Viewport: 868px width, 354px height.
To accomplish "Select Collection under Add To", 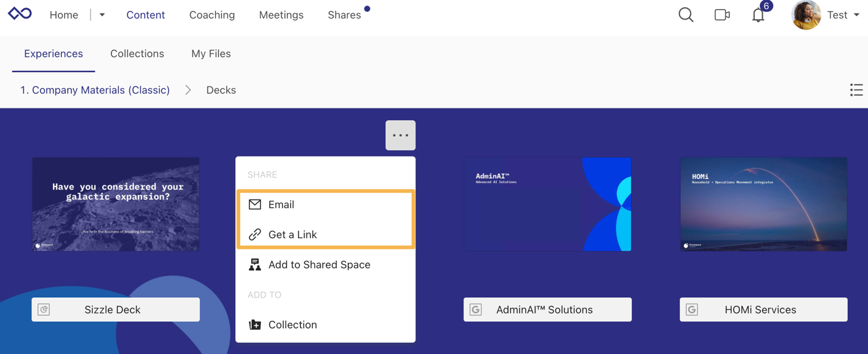I will (326, 324).
